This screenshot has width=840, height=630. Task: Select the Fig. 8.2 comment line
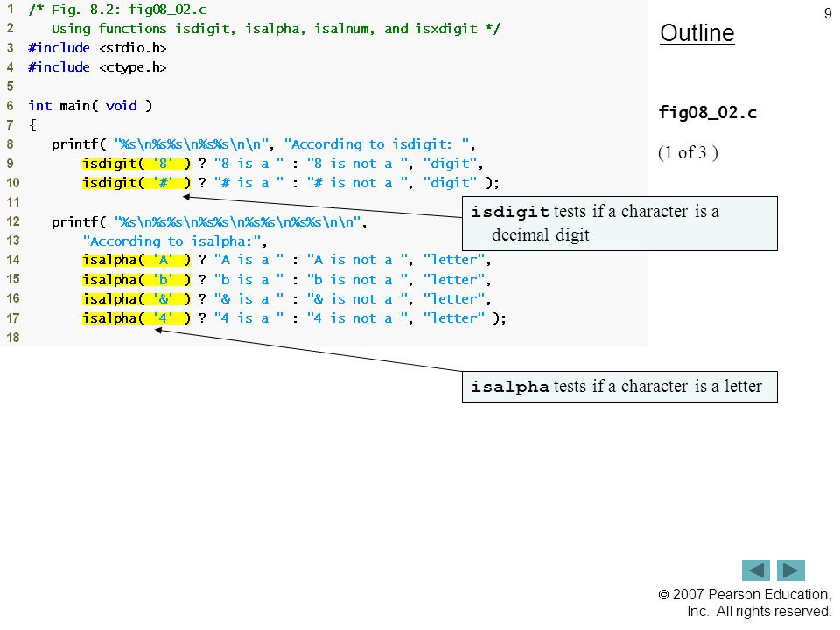118,10
